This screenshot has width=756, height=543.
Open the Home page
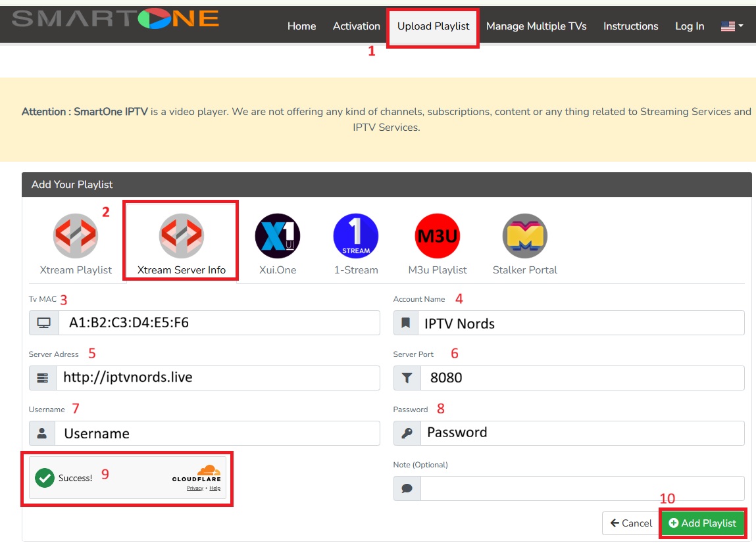coord(302,26)
